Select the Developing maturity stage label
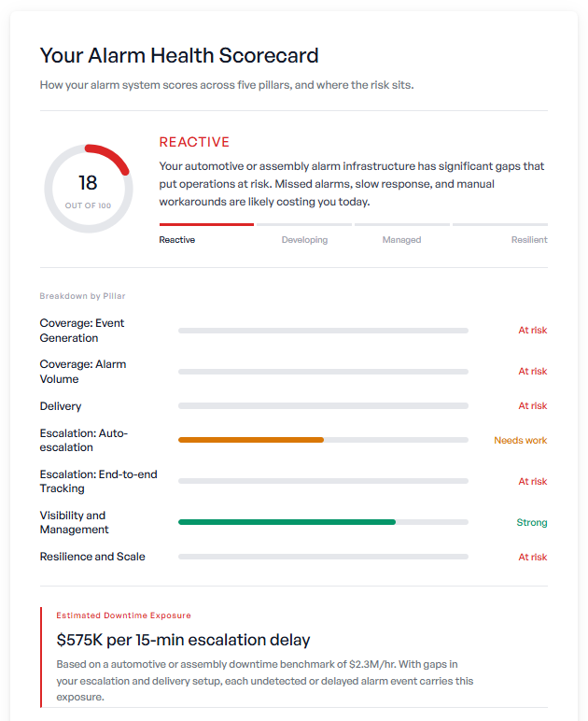 click(304, 240)
